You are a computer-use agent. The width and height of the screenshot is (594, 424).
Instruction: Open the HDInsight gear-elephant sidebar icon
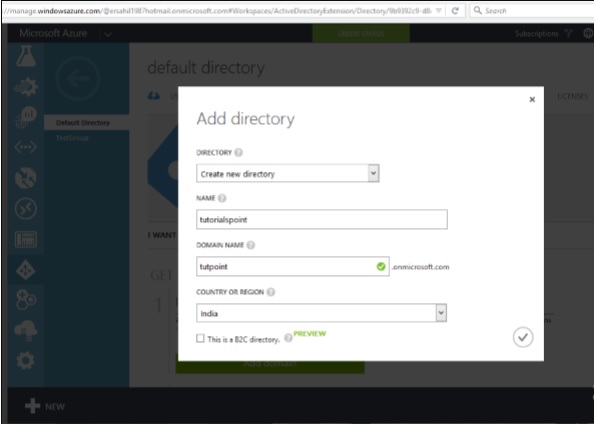point(26,87)
